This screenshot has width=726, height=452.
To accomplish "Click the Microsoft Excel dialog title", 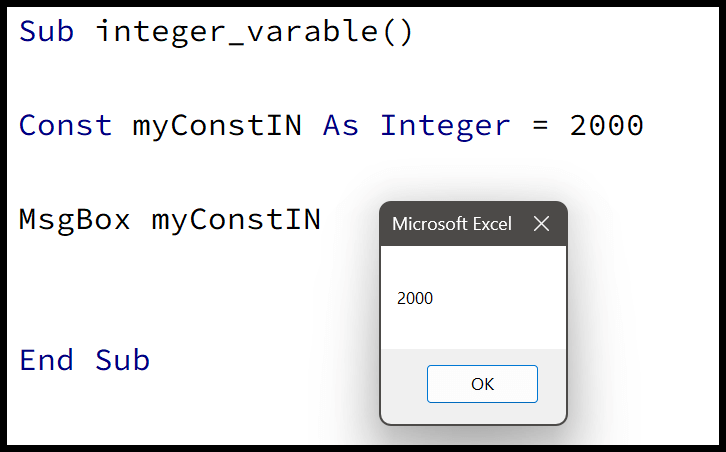I will [451, 224].
